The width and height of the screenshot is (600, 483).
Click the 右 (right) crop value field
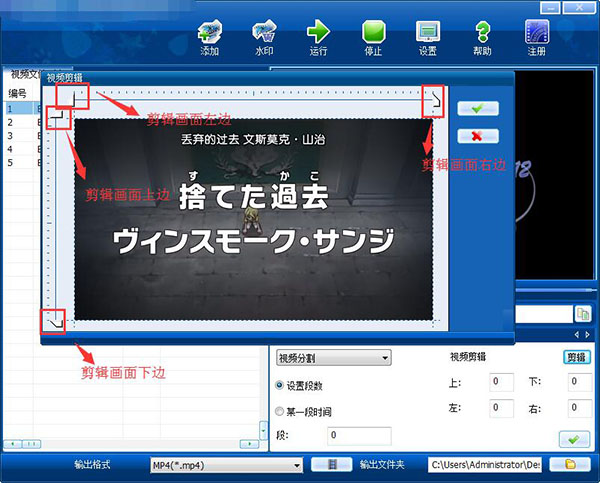click(x=580, y=408)
